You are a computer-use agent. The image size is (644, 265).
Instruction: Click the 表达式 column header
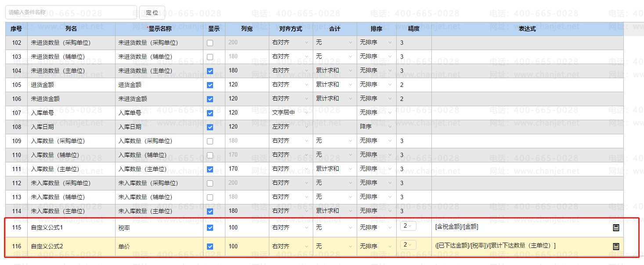pyautogui.click(x=527, y=29)
